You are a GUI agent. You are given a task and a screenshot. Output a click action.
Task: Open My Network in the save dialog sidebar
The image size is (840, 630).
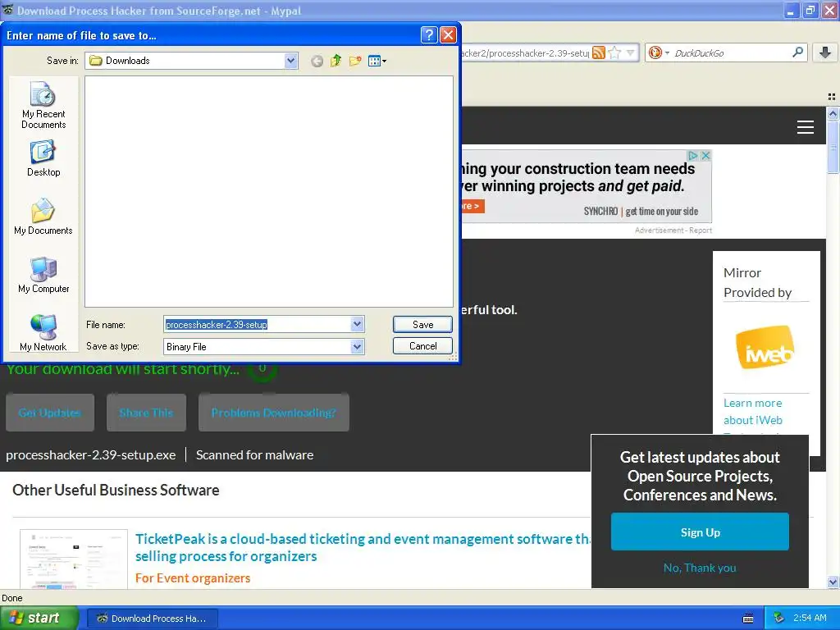click(43, 333)
